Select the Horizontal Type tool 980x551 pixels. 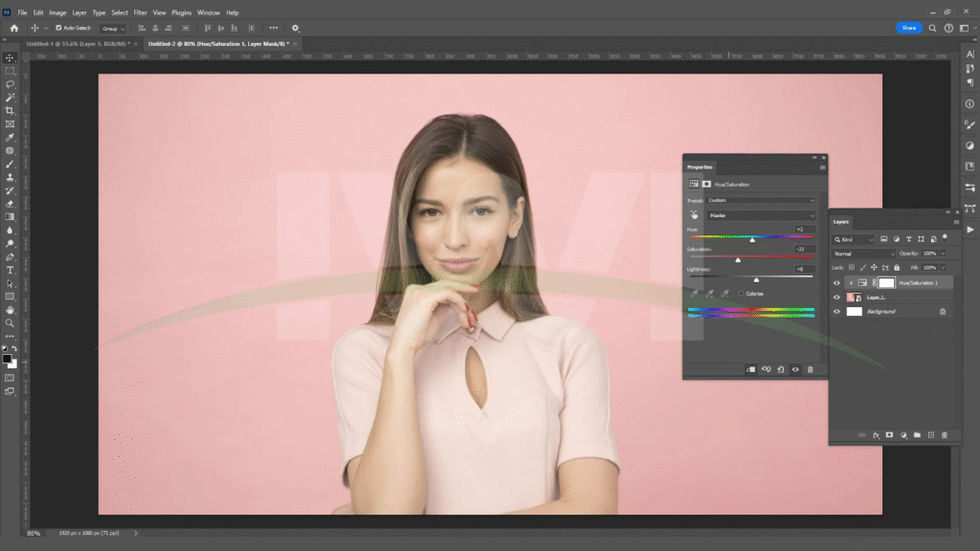coord(10,271)
